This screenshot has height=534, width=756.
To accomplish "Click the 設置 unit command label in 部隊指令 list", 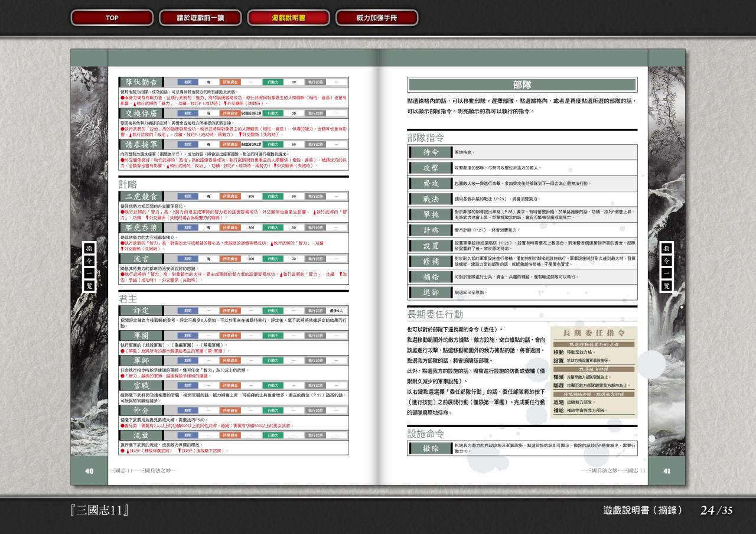I will pyautogui.click(x=431, y=246).
